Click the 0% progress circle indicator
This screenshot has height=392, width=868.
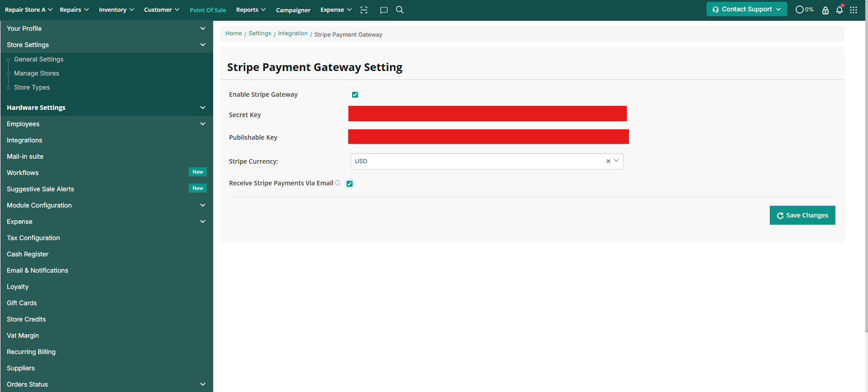(804, 9)
